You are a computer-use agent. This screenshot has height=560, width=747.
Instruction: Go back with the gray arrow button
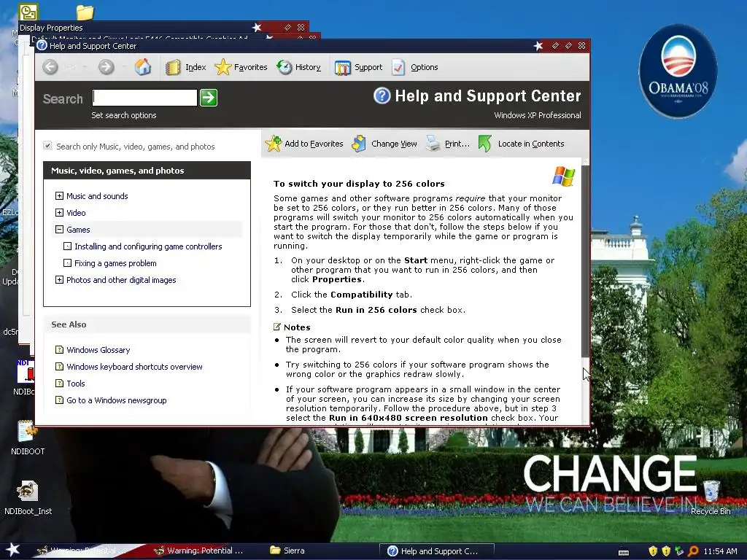tap(50, 67)
